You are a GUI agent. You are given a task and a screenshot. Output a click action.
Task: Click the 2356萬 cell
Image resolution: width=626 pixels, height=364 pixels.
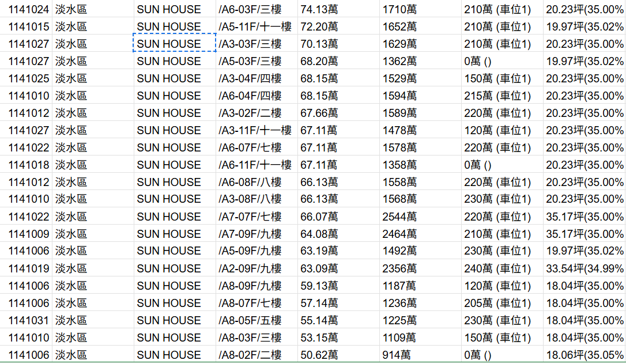420,268
